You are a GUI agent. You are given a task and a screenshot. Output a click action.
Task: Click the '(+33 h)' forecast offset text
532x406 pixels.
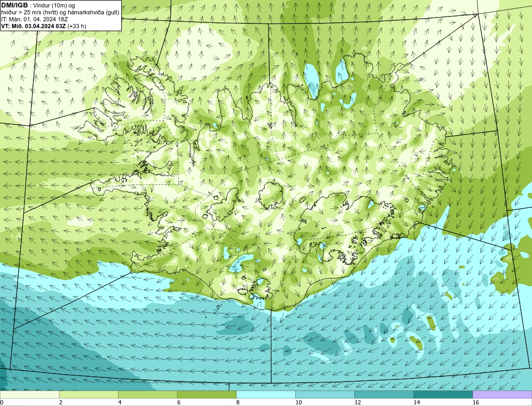click(x=77, y=26)
